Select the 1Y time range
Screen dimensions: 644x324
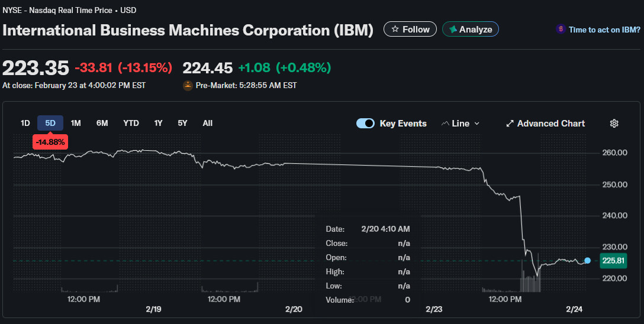coord(158,123)
